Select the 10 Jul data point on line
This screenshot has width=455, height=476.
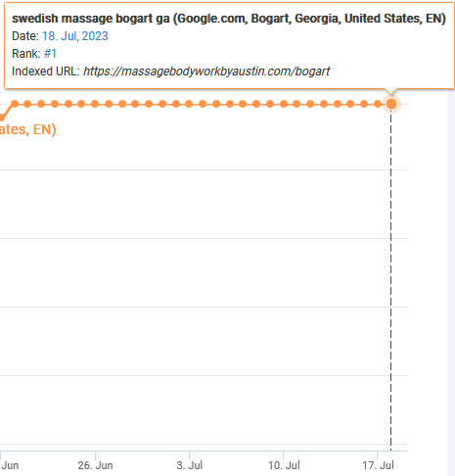point(284,104)
